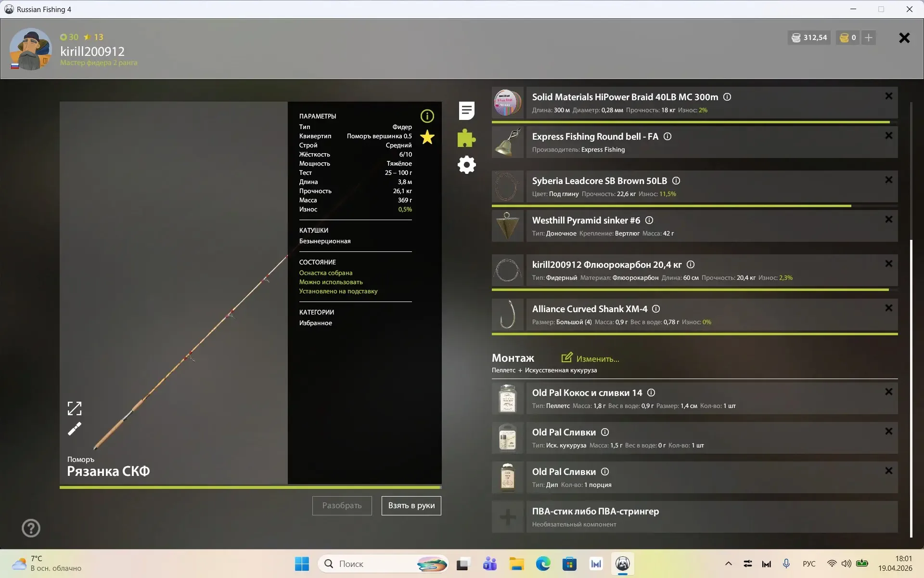Add ПВА-стик либо ПВА-стрингер component slot
The height and width of the screenshot is (578, 924).
click(508, 517)
